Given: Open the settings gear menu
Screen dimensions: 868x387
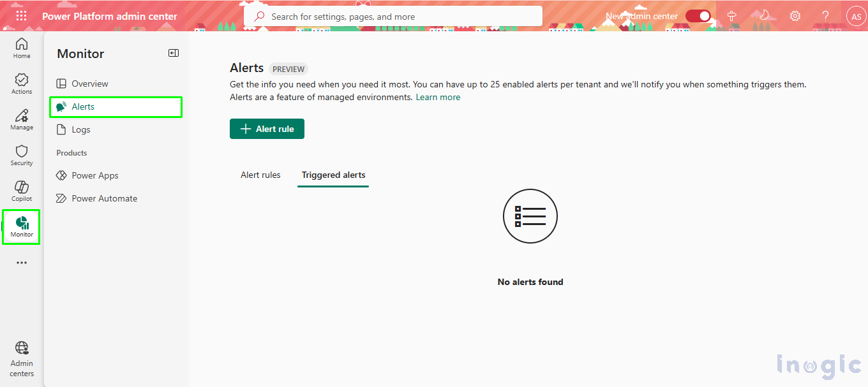Looking at the screenshot, I should [795, 15].
